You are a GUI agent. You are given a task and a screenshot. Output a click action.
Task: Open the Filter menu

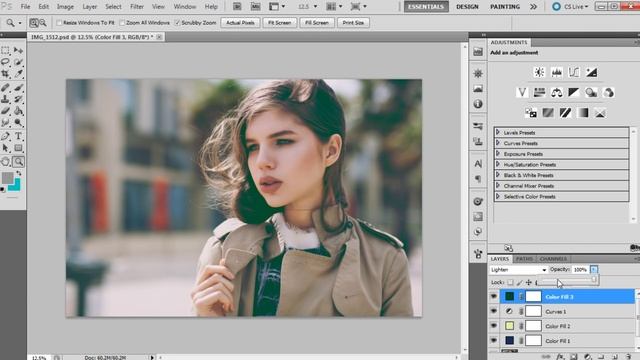click(137, 7)
